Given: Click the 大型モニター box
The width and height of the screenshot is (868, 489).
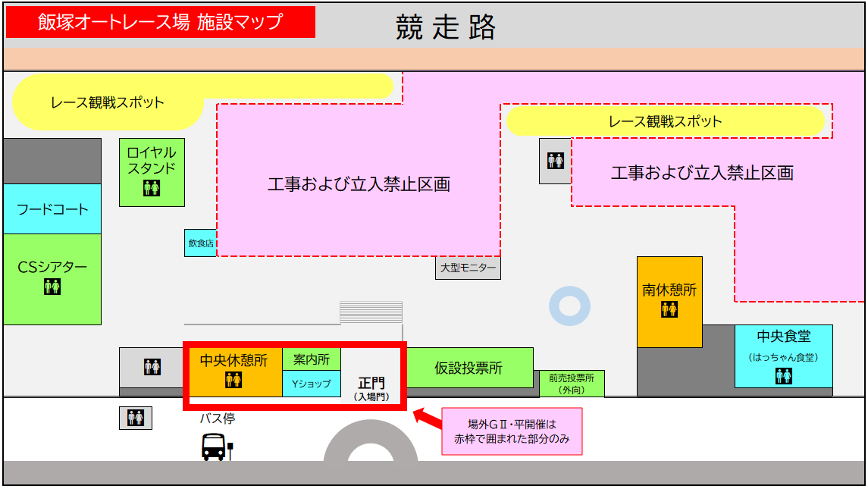Looking at the screenshot, I should click(468, 268).
